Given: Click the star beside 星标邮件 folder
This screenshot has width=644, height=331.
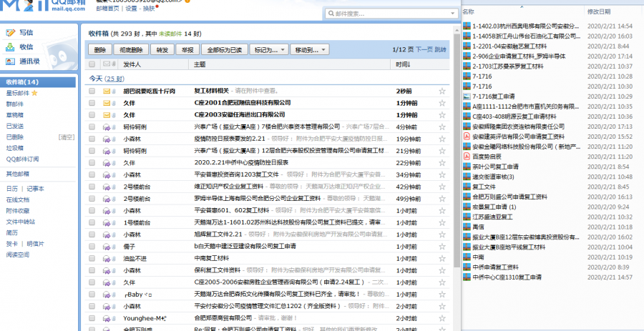Looking at the screenshot, I should pos(34,93).
